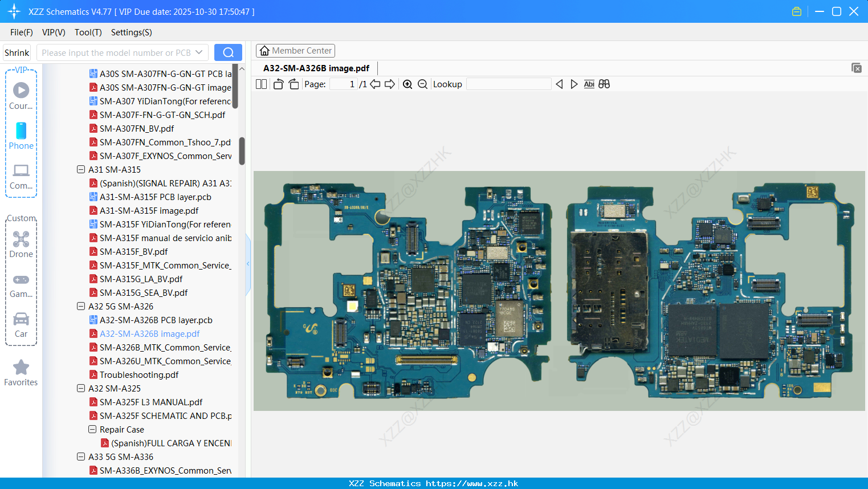The height and width of the screenshot is (489, 868).
Task: Open SM-A315G_LA_BV.pdf
Action: [x=141, y=279]
